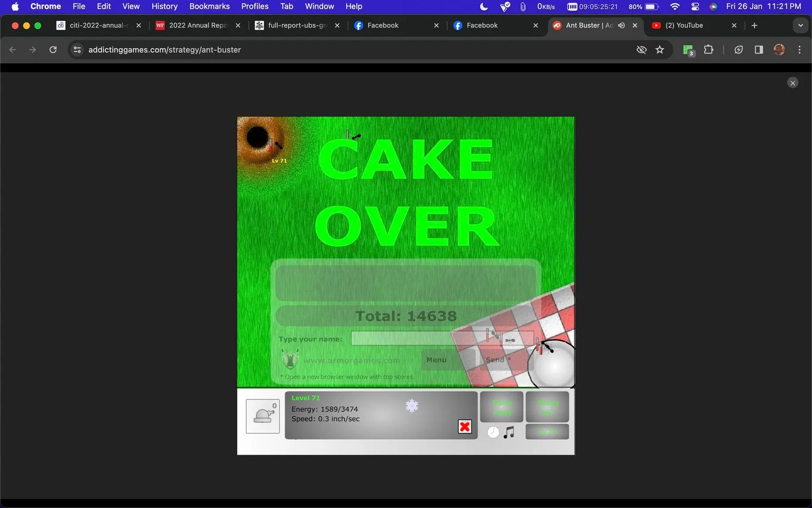The image size is (812, 508).
Task: Open the www.armorgames.com link
Action: pyautogui.click(x=352, y=360)
